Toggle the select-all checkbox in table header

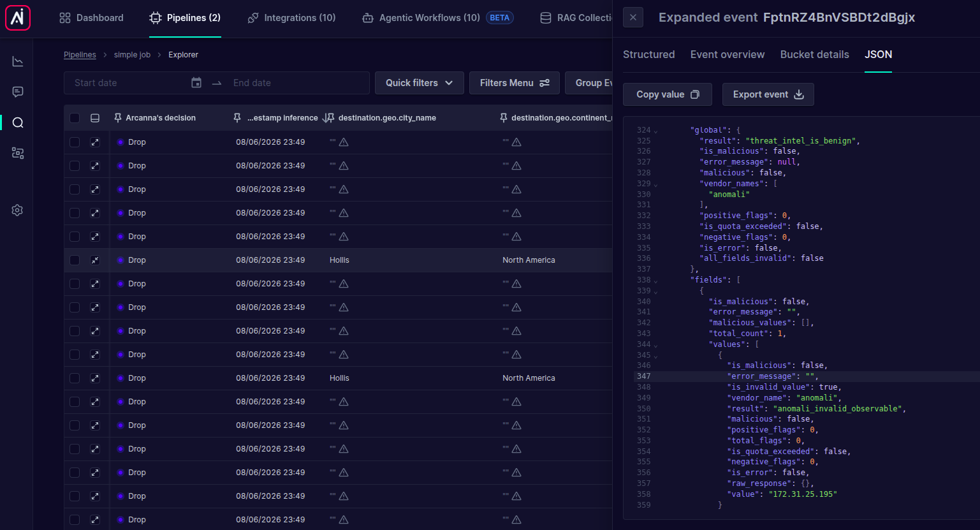click(75, 118)
